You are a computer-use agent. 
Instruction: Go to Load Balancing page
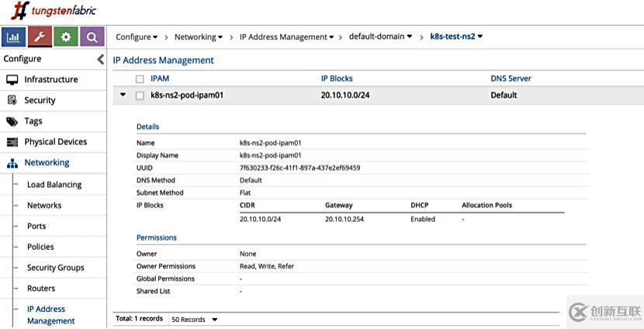[x=54, y=185]
